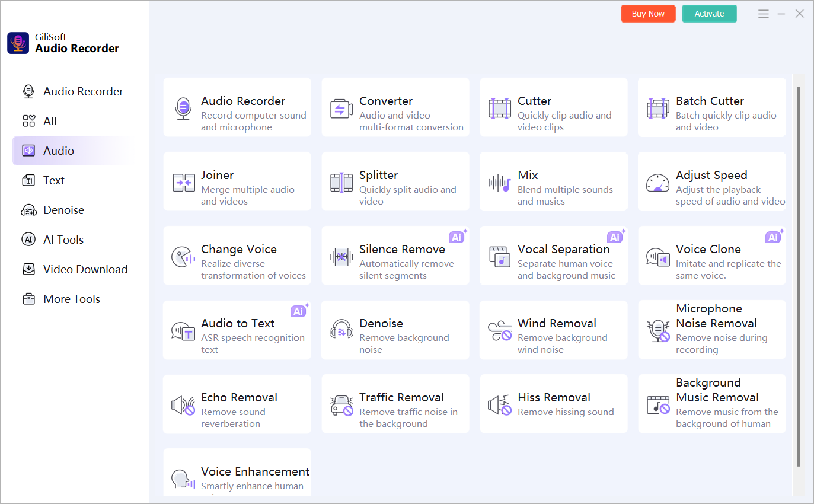Viewport: 814px width, 504px height.
Task: Click the Batch Cutter icon
Action: pyautogui.click(x=658, y=109)
